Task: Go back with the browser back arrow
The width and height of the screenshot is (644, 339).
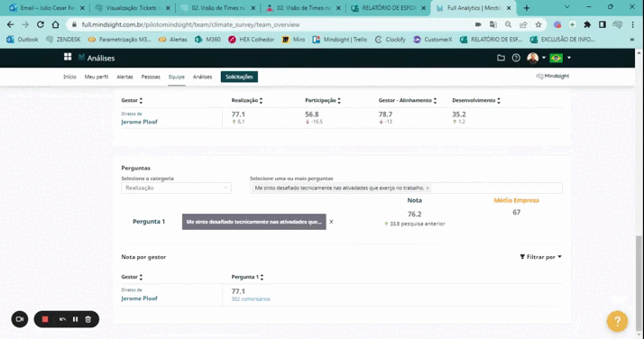Action: [10, 24]
